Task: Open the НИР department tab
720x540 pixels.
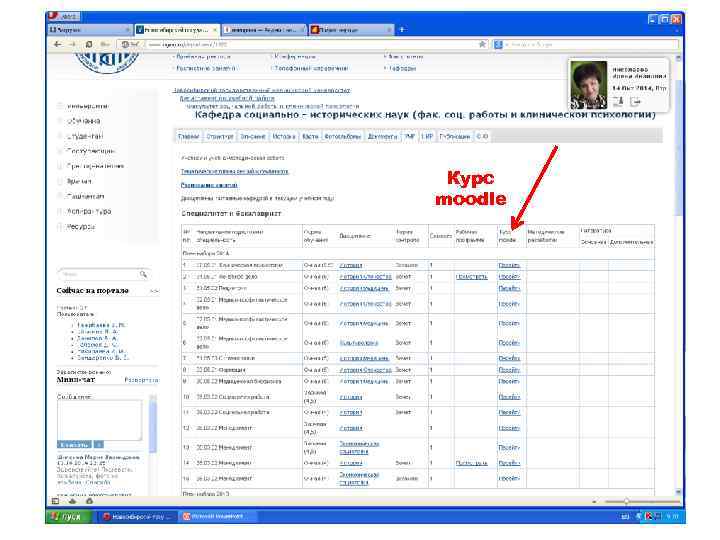Action: (x=427, y=136)
